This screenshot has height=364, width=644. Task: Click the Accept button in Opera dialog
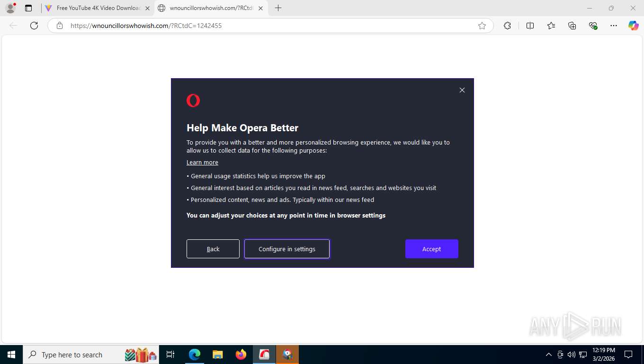coord(431,249)
